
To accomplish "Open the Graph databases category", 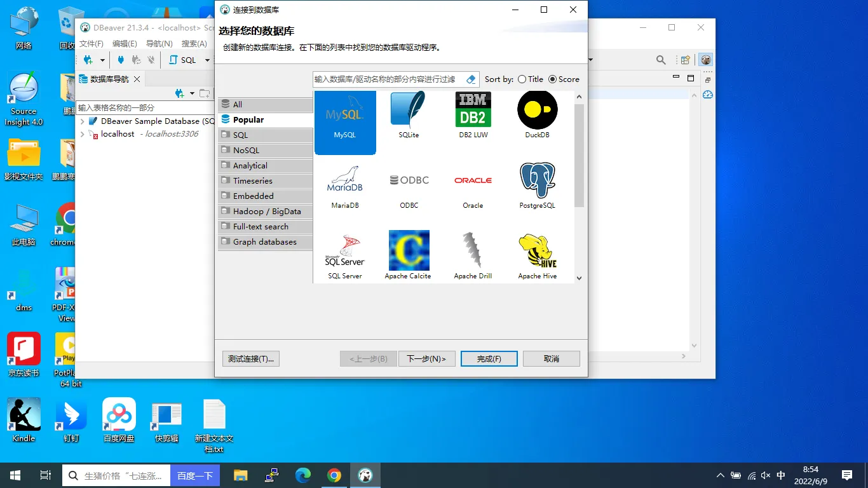I will click(266, 241).
